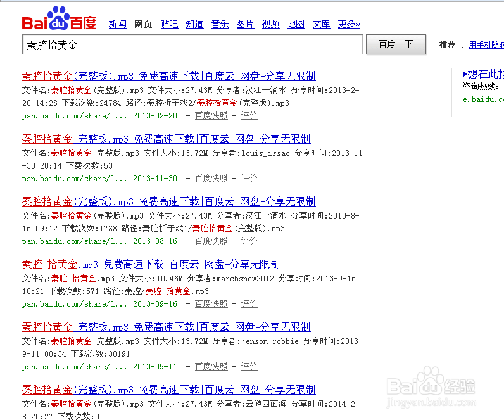Click URL pan.baidu.com of 2013-08-16 result

[x=74, y=241]
